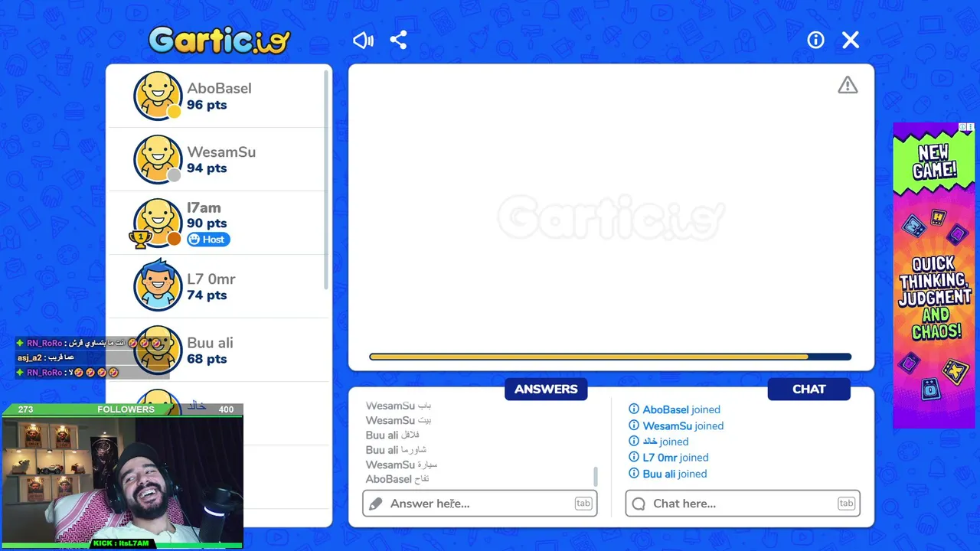
Task: Click the tab key hint in chat field
Action: pos(846,504)
